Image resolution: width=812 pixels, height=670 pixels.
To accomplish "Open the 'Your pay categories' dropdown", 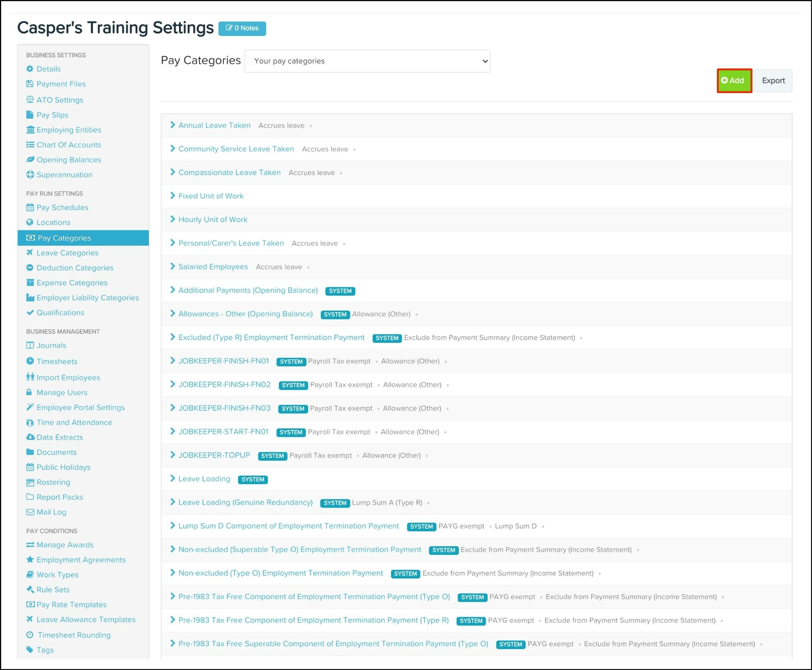I will point(367,61).
